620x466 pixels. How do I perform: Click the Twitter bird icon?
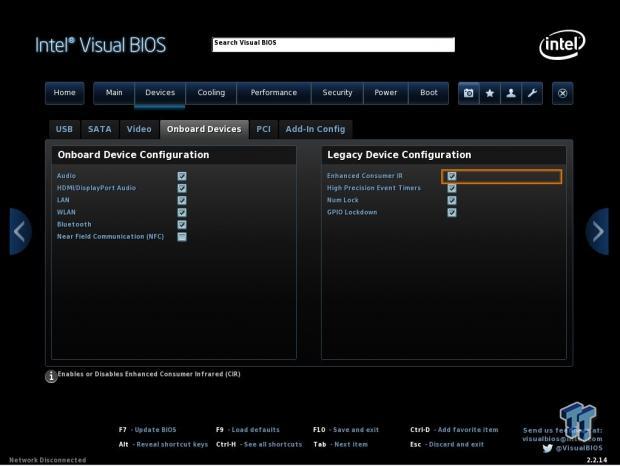pyautogui.click(x=547, y=448)
